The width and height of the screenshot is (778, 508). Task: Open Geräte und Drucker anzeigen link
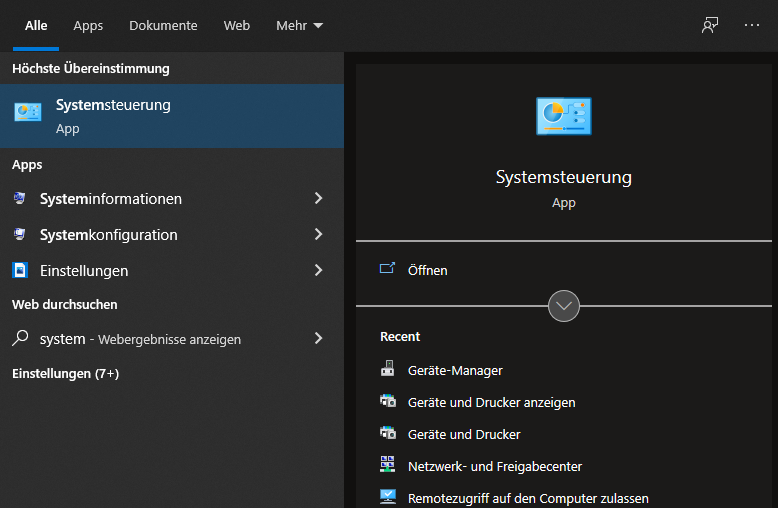coord(491,402)
